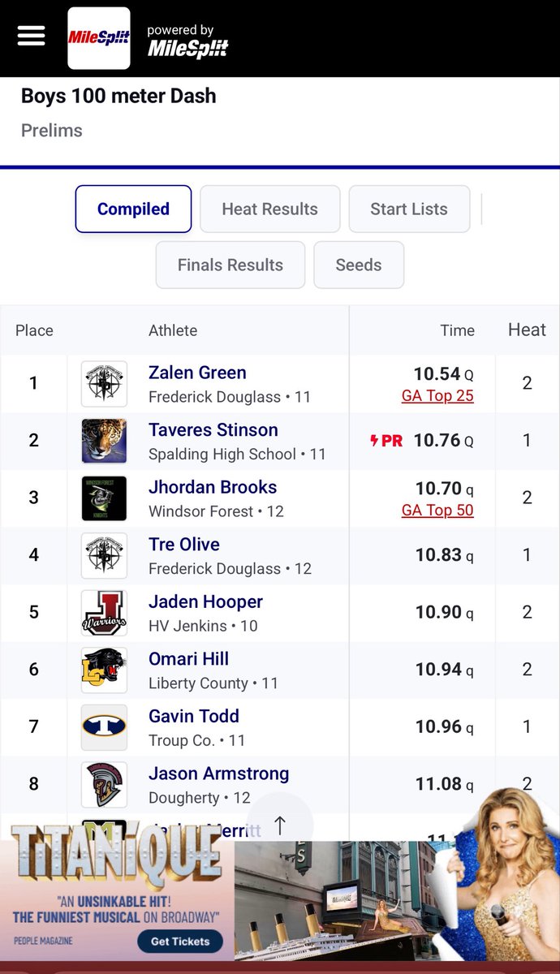This screenshot has height=974, width=560.
Task: Show the Seeds tab
Action: [359, 265]
